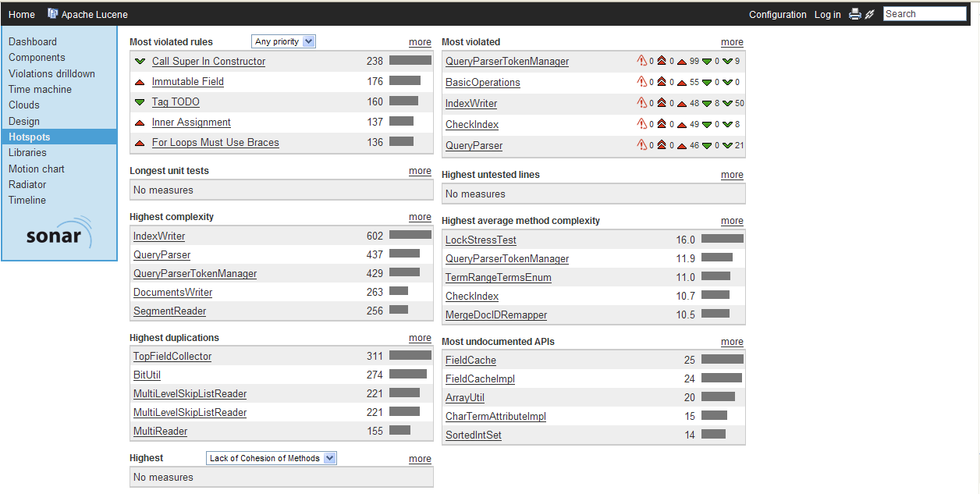The height and width of the screenshot is (494, 980).
Task: Go to the Time machine page
Action: click(40, 89)
